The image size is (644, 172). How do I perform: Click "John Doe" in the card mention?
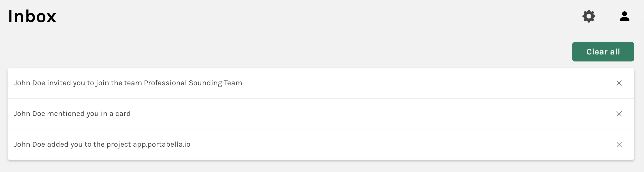[x=29, y=114]
